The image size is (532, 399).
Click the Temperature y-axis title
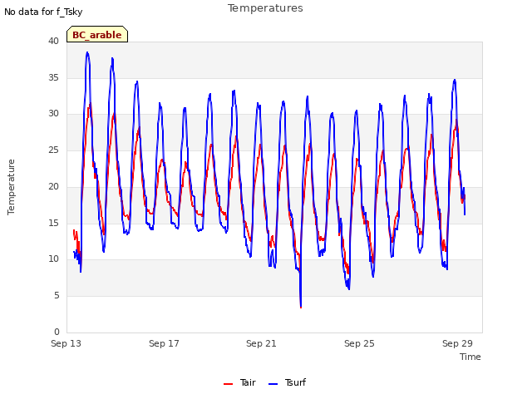(x=11, y=187)
